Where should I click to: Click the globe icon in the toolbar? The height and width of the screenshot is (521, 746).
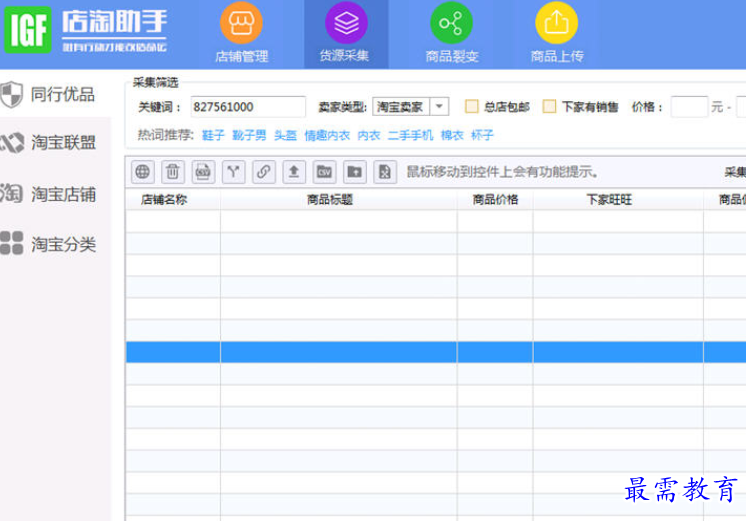tap(143, 172)
